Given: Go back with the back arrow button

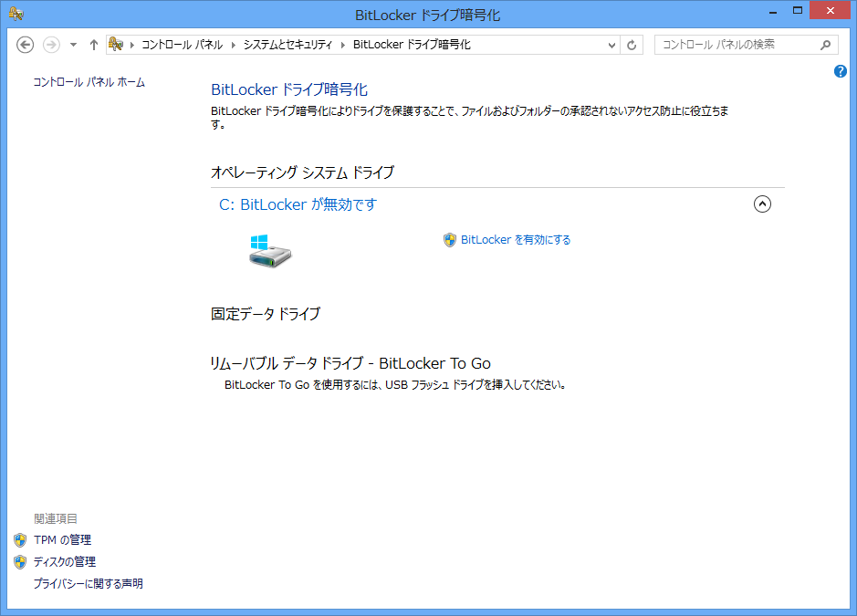Looking at the screenshot, I should (x=26, y=45).
